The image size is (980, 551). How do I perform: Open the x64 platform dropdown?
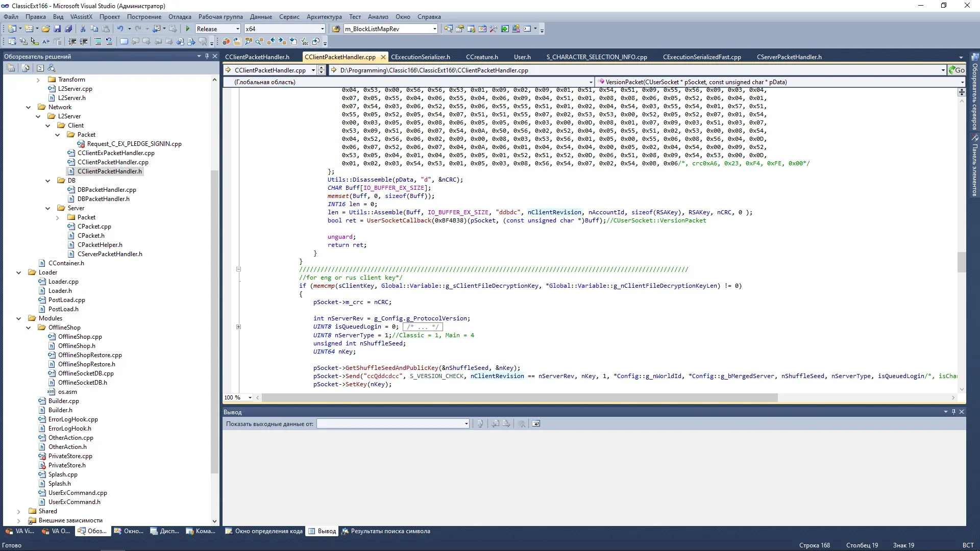pos(285,29)
